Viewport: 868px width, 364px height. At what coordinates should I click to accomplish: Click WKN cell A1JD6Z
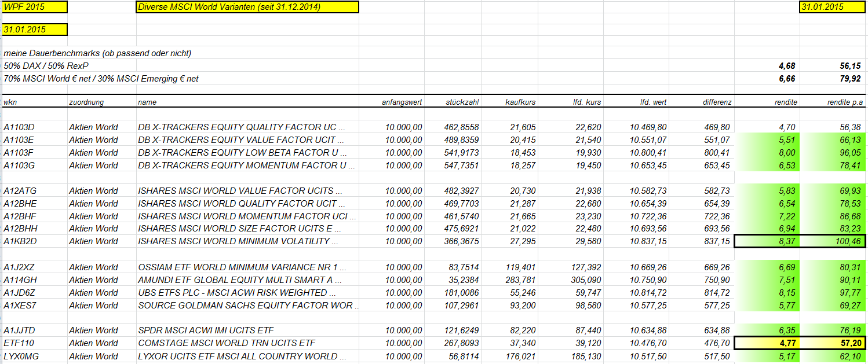pos(19,293)
